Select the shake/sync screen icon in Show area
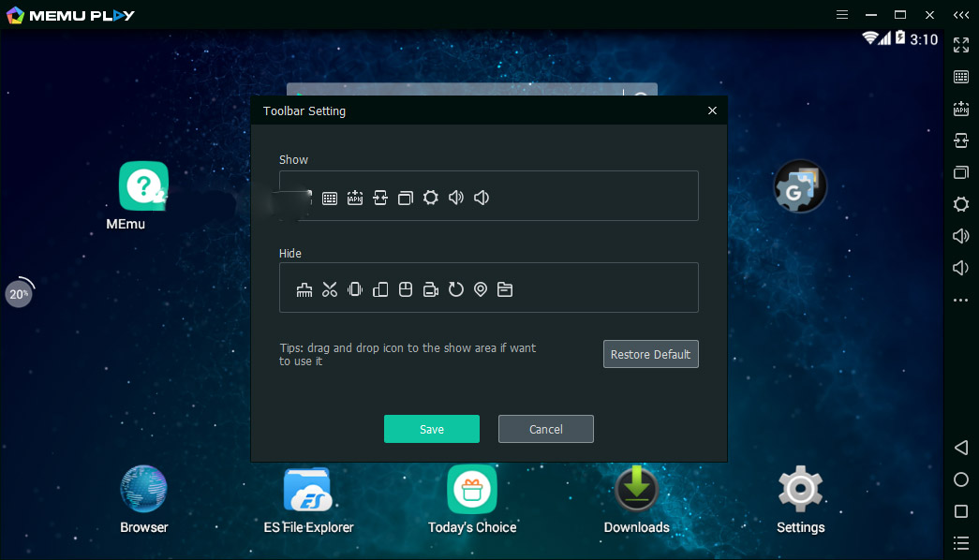This screenshot has height=560, width=979. pyautogui.click(x=380, y=198)
